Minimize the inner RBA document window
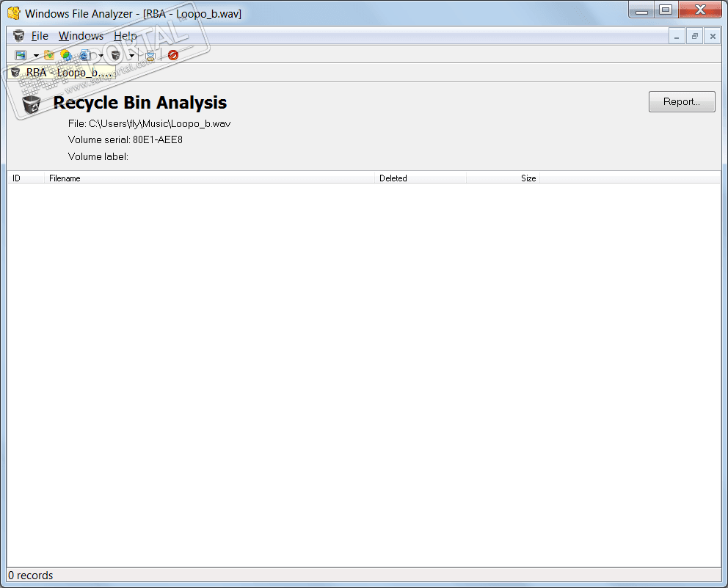The image size is (728, 588). (x=677, y=36)
